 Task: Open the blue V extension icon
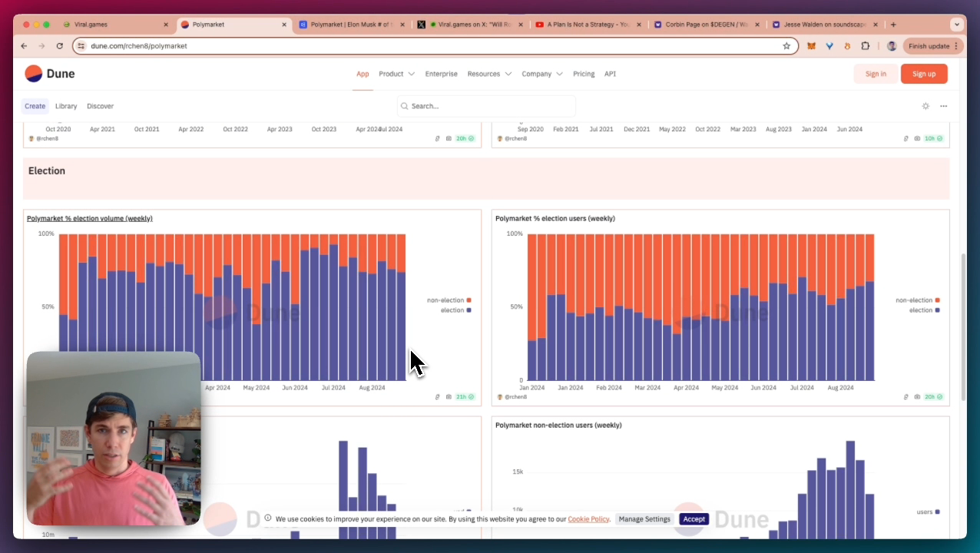pyautogui.click(x=829, y=46)
